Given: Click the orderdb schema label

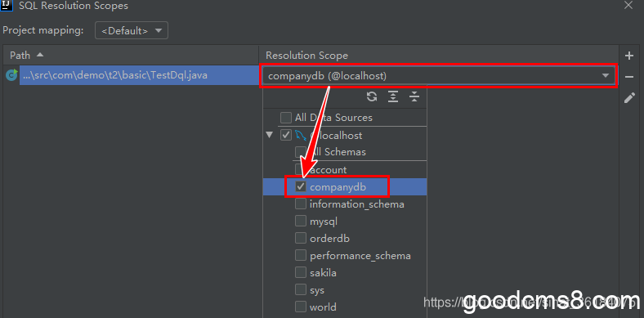Looking at the screenshot, I should [x=330, y=238].
